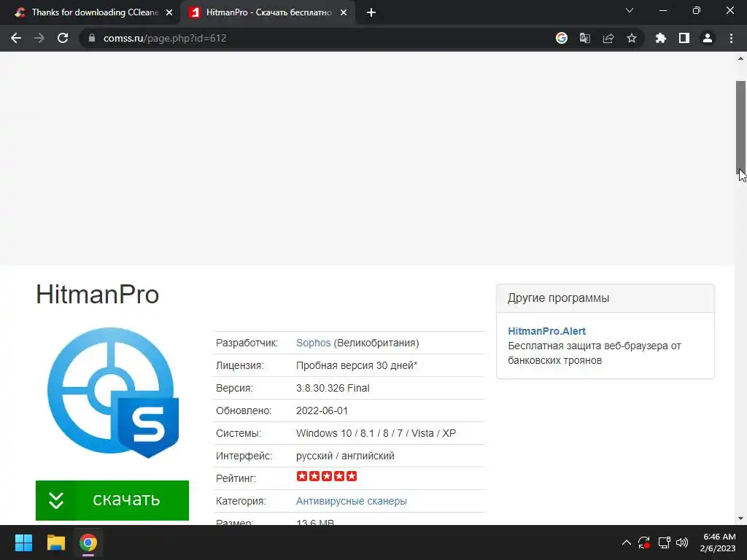This screenshot has height=560, width=747.
Task: Reload the comss.ru page
Action: tap(63, 38)
